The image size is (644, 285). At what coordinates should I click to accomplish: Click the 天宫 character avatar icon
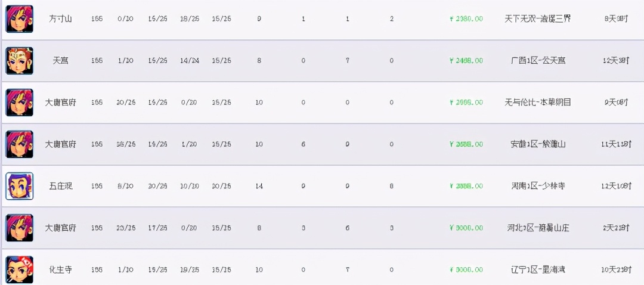pyautogui.click(x=19, y=61)
